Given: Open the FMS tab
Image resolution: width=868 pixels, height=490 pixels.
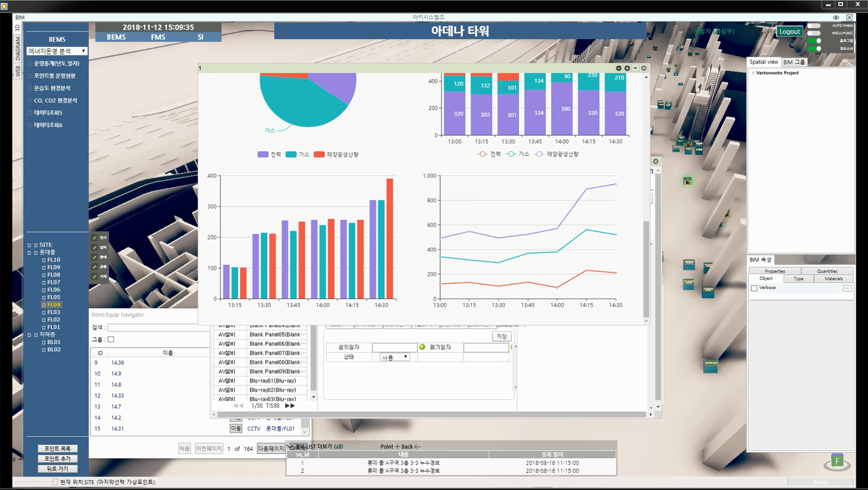Looking at the screenshot, I should click(x=158, y=37).
